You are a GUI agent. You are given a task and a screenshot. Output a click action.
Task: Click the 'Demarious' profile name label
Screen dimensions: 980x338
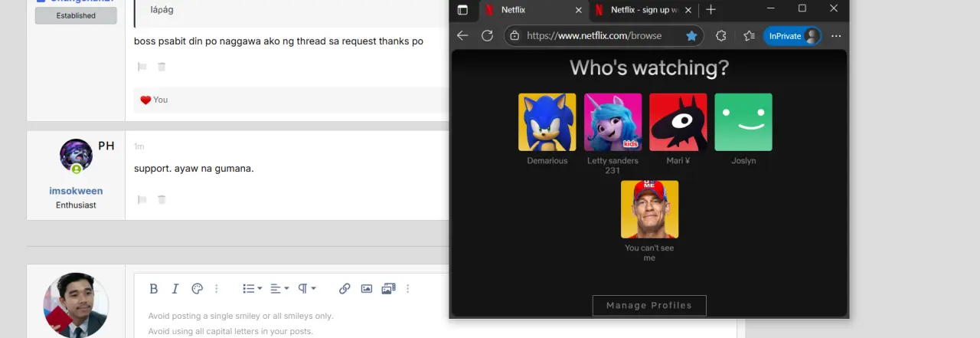tap(547, 161)
